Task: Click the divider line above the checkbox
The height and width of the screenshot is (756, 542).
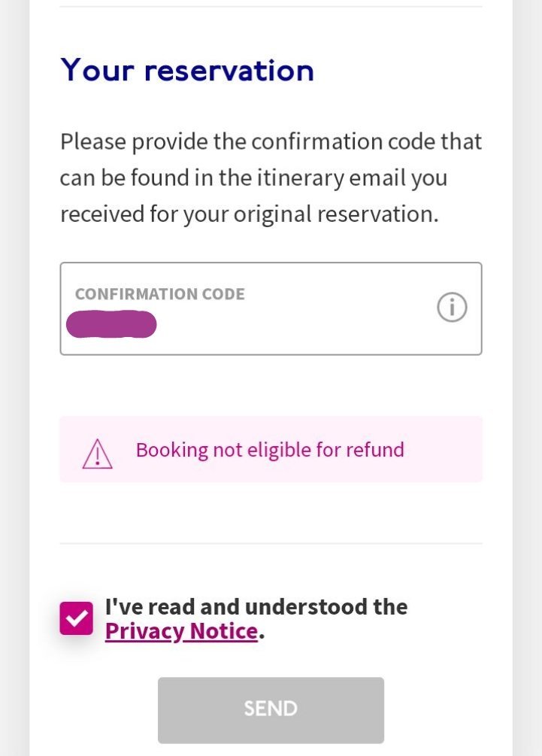Action: click(271, 543)
